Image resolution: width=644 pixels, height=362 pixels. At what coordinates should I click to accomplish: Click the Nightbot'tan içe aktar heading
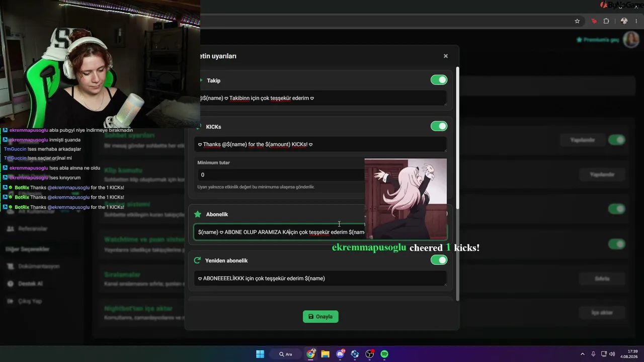click(x=138, y=308)
